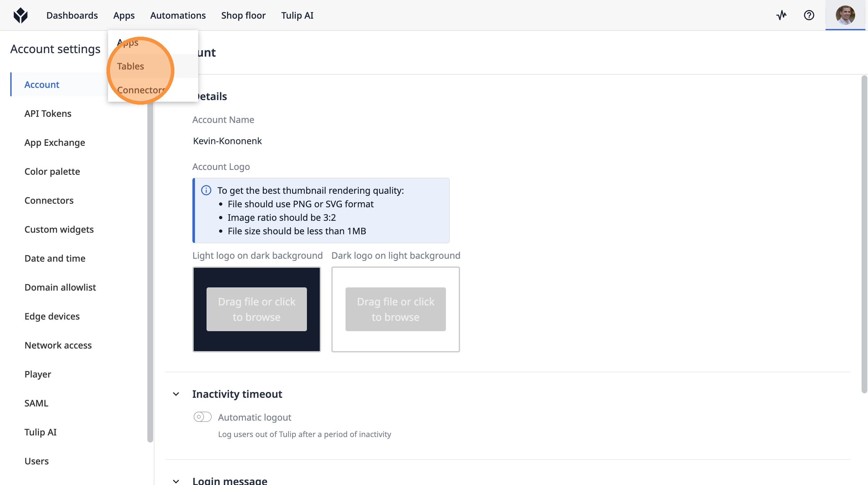Select Connectors in the Apps dropdown

(x=141, y=90)
